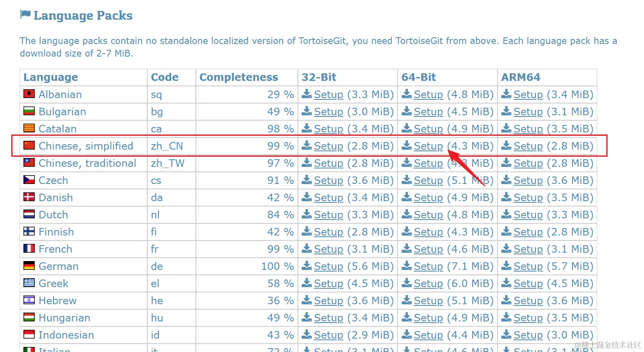Open Bulgarian 32-Bit Setup link
This screenshot has height=352, width=644.
click(328, 111)
